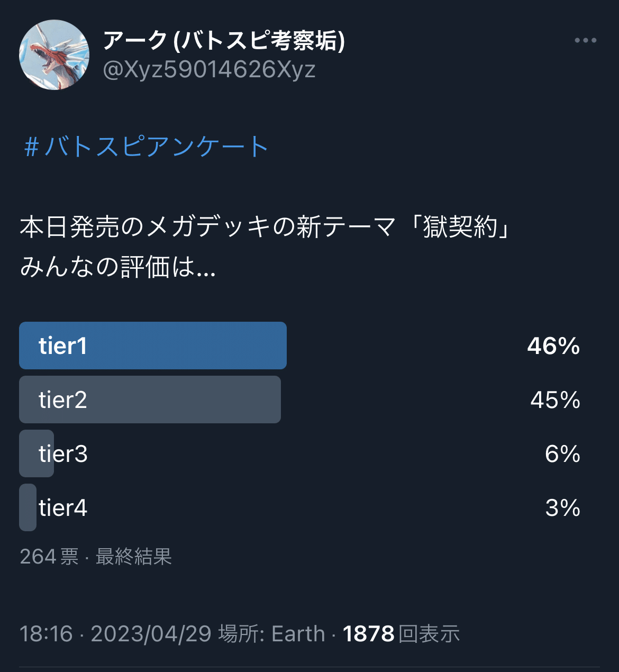
Task: Click the 6% result for tier3
Action: coord(562,454)
